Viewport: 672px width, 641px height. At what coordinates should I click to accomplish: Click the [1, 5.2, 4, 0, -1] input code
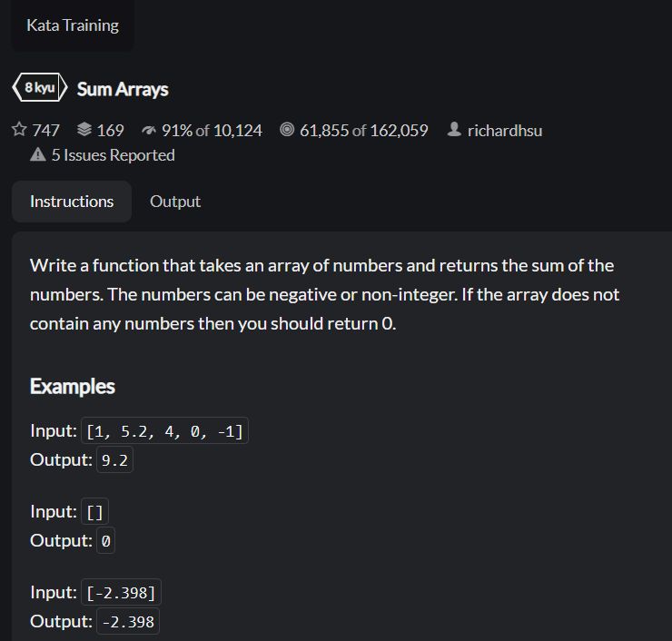point(164,430)
